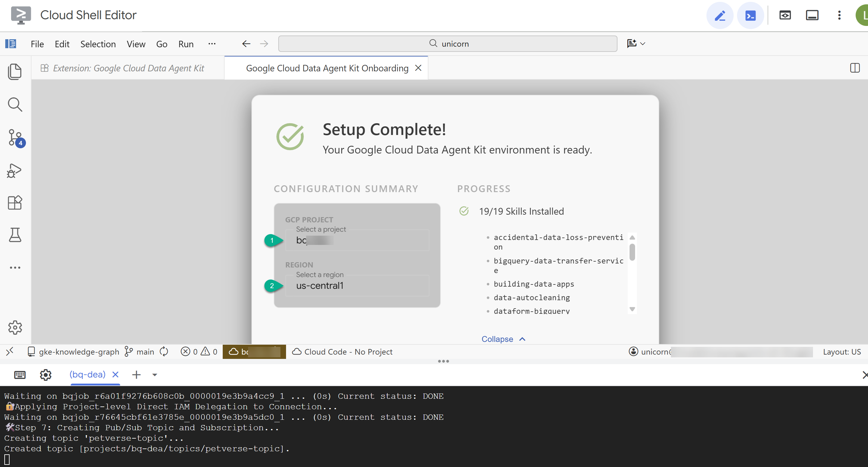This screenshot has height=467, width=868.
Task: Toggle the primary sidebar menu icon
Action: [x=11, y=44]
